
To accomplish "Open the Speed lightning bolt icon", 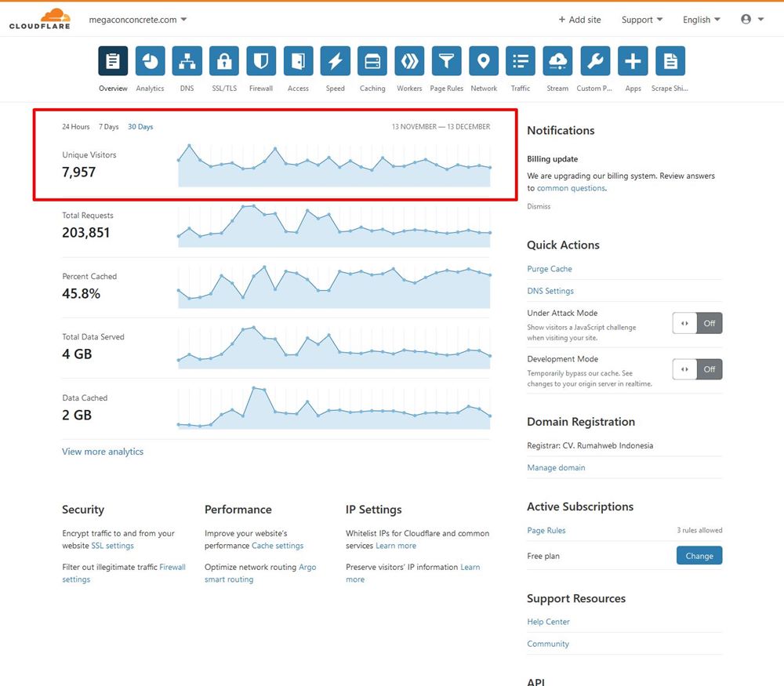I will [x=336, y=60].
